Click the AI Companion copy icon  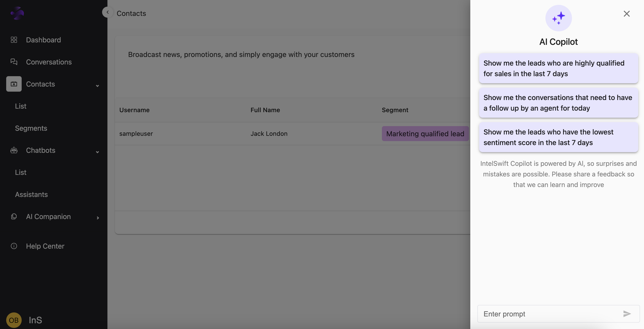point(14,216)
